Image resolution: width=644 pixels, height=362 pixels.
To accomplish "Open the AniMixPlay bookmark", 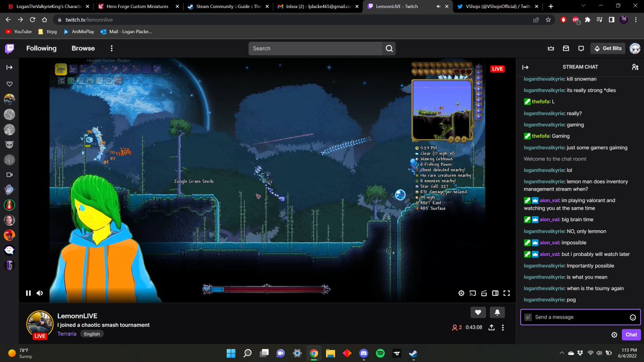I will [79, 32].
